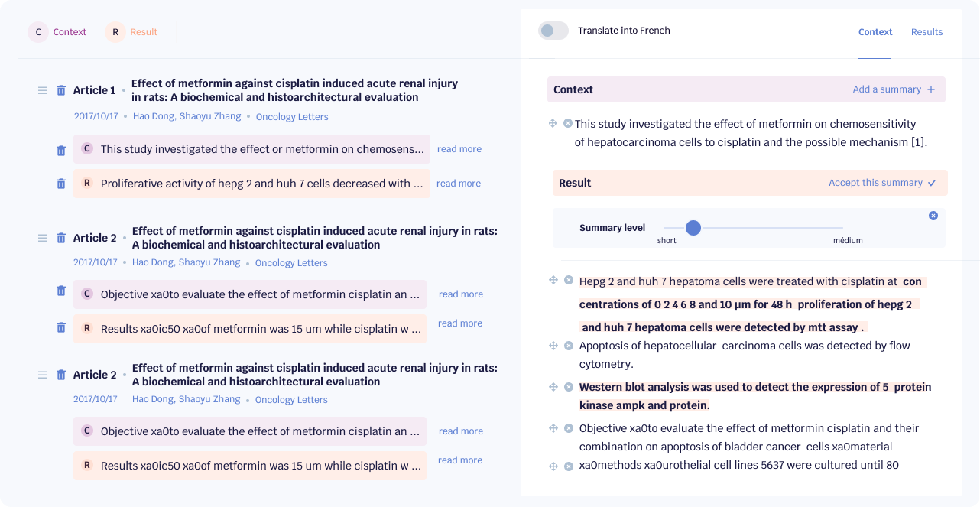Toggle the Result filter chip
Image resolution: width=980 pixels, height=507 pixels.
(131, 32)
